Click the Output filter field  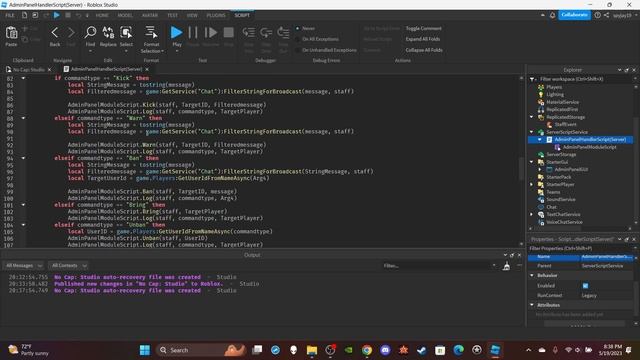(439, 266)
